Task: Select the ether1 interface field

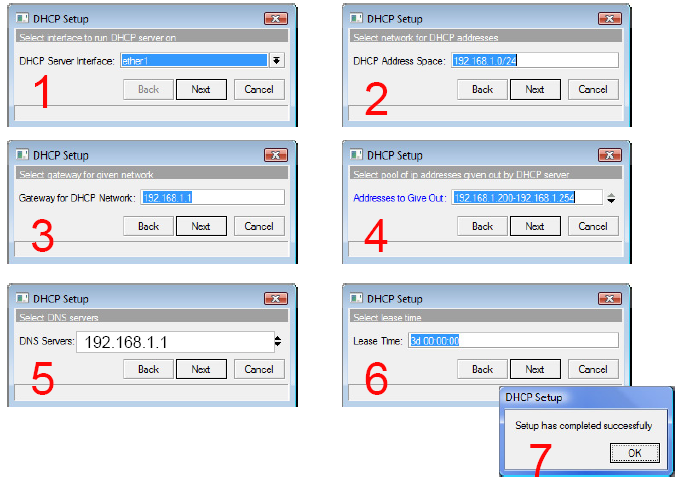Action: pos(194,60)
